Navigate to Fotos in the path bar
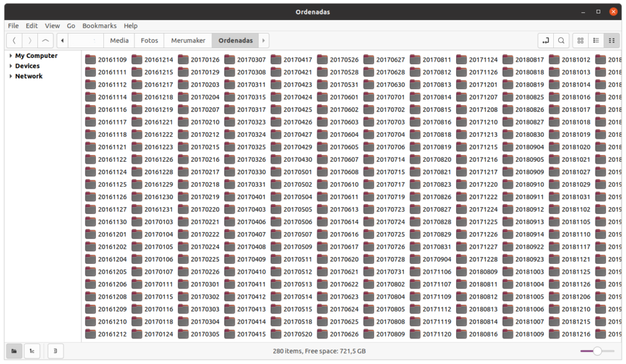Screen dimensions: 626x364 tap(149, 41)
